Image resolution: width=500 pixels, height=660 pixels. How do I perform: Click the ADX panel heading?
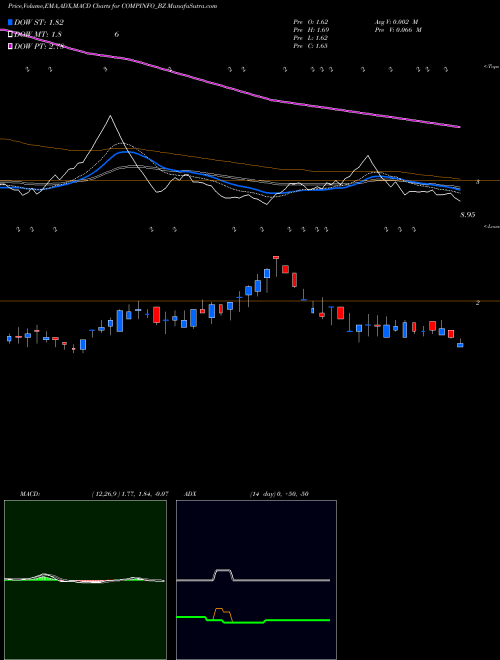click(190, 494)
